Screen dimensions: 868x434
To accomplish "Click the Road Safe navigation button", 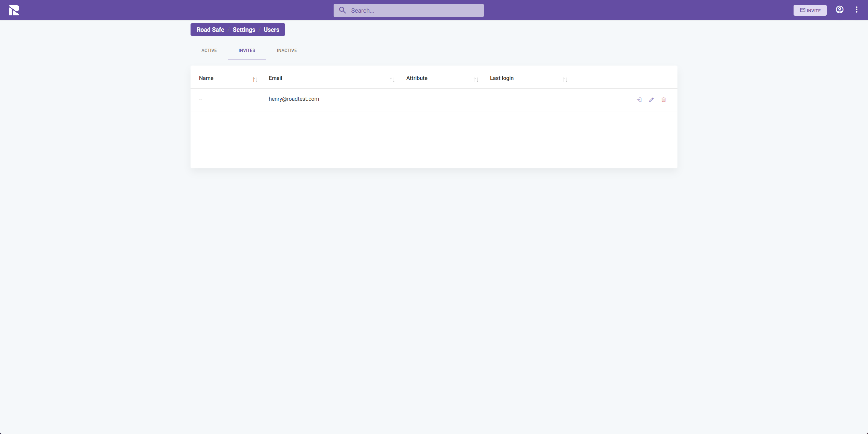I will point(211,29).
